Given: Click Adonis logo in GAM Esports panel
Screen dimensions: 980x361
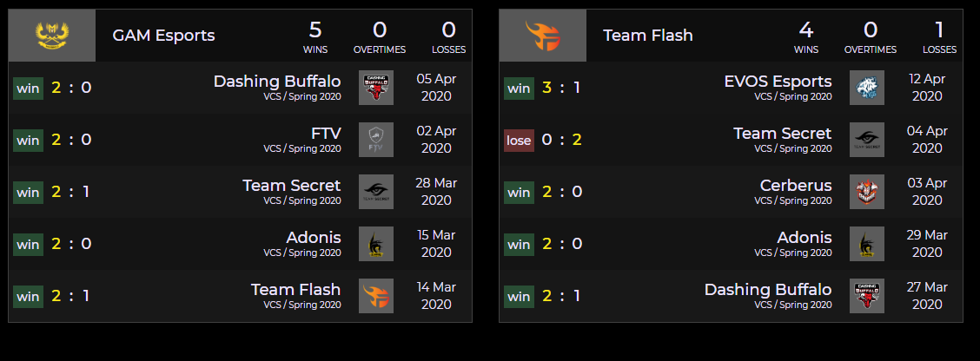Looking at the screenshot, I should click(376, 244).
